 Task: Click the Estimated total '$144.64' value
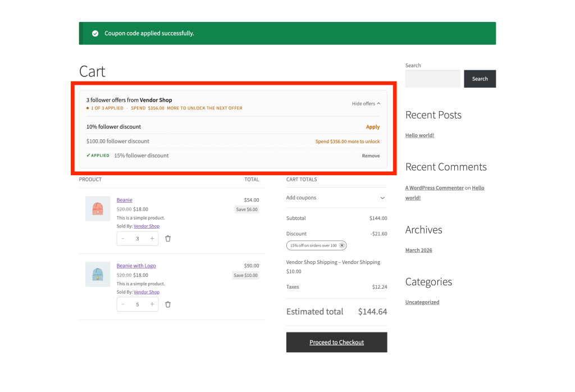click(x=372, y=312)
